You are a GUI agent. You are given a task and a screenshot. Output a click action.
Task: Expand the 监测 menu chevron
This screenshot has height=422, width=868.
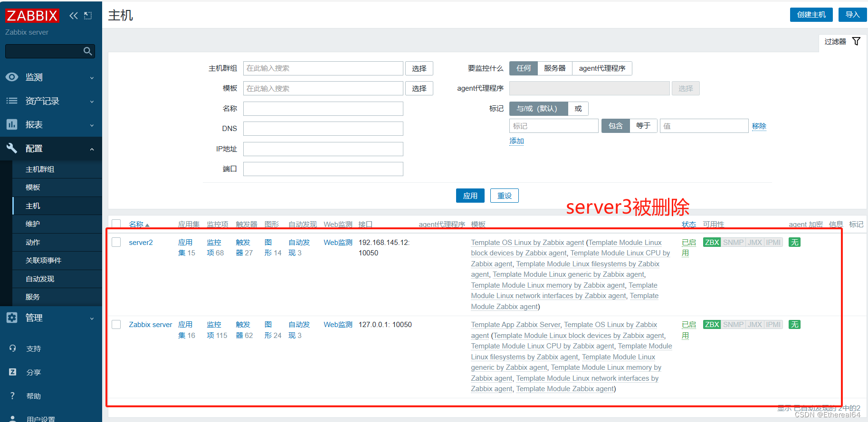(92, 78)
